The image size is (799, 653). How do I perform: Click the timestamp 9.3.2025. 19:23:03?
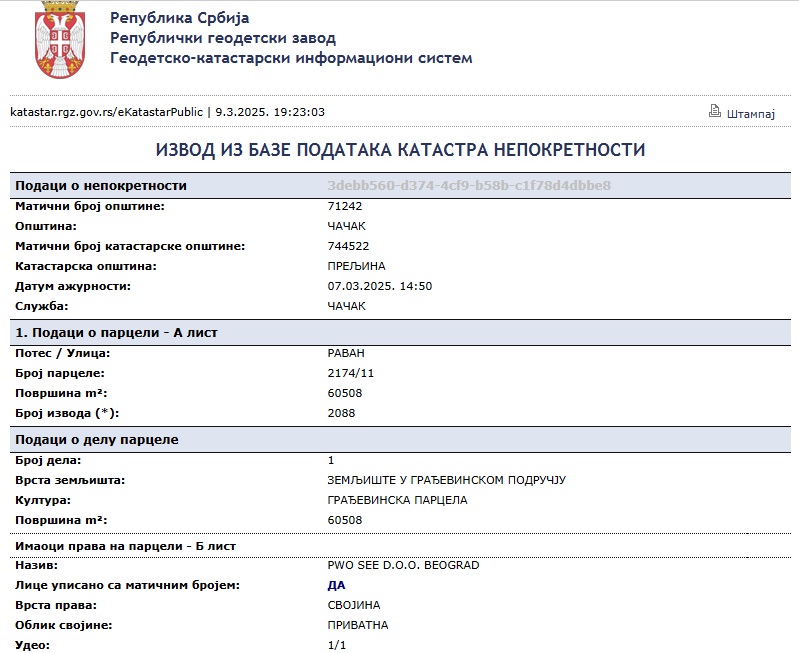pyautogui.click(x=270, y=112)
